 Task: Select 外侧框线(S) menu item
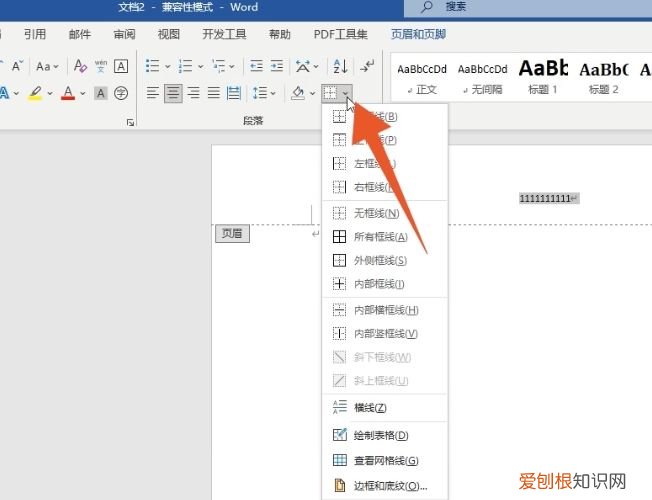click(x=385, y=260)
